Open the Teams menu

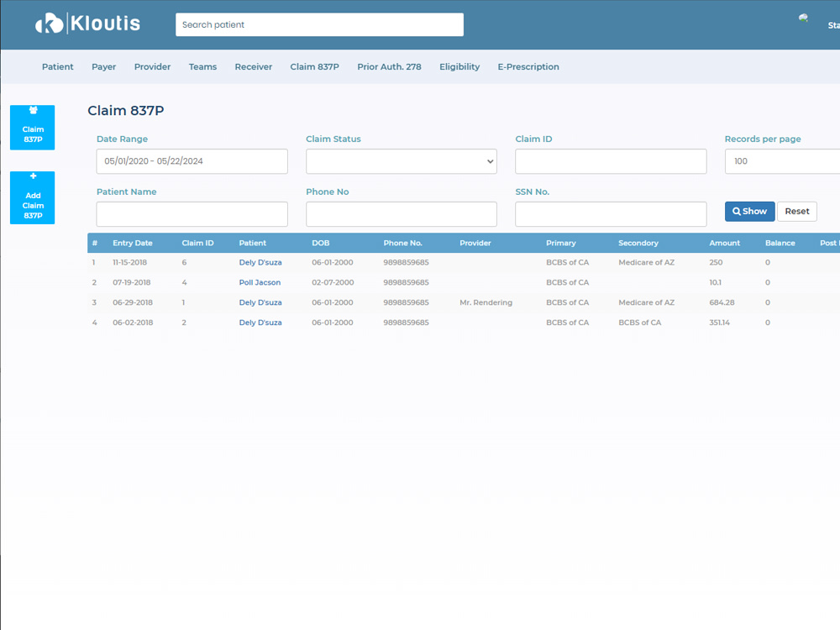point(202,66)
